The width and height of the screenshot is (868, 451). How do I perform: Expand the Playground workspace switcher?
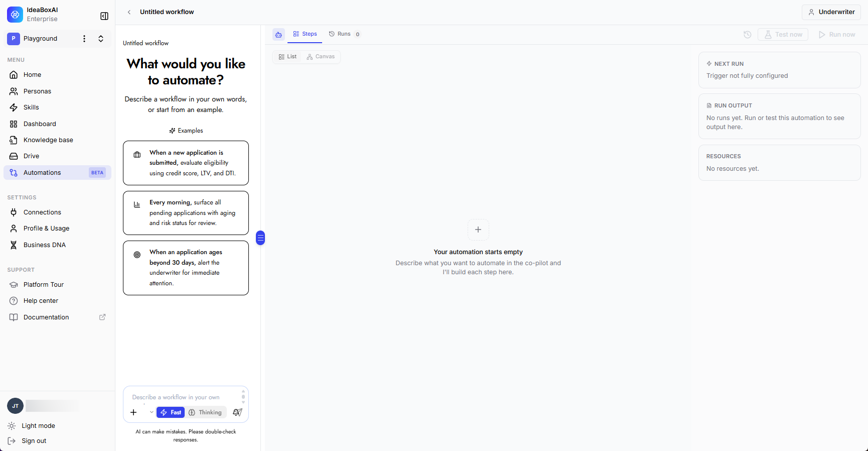(101, 39)
